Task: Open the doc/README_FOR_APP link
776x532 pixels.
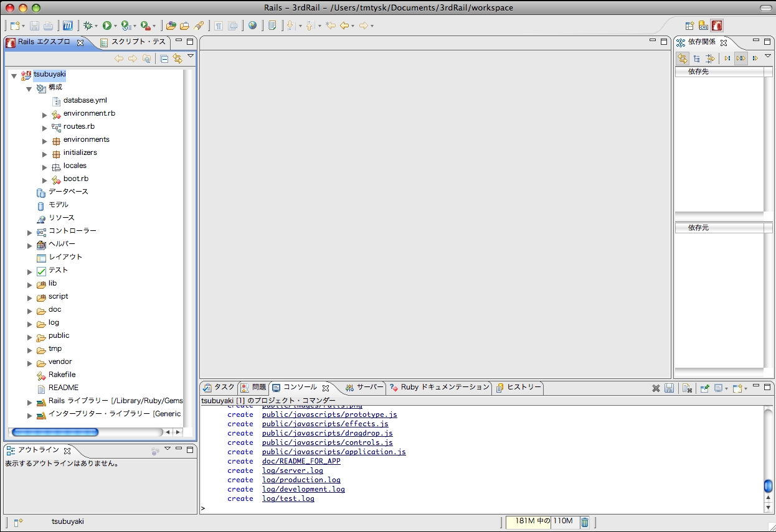Action: tap(301, 461)
